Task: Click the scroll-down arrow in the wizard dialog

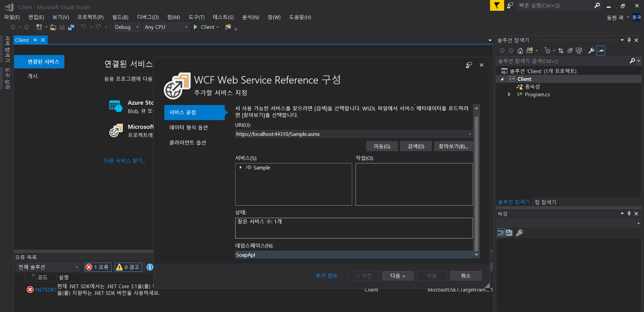Action: (476, 255)
